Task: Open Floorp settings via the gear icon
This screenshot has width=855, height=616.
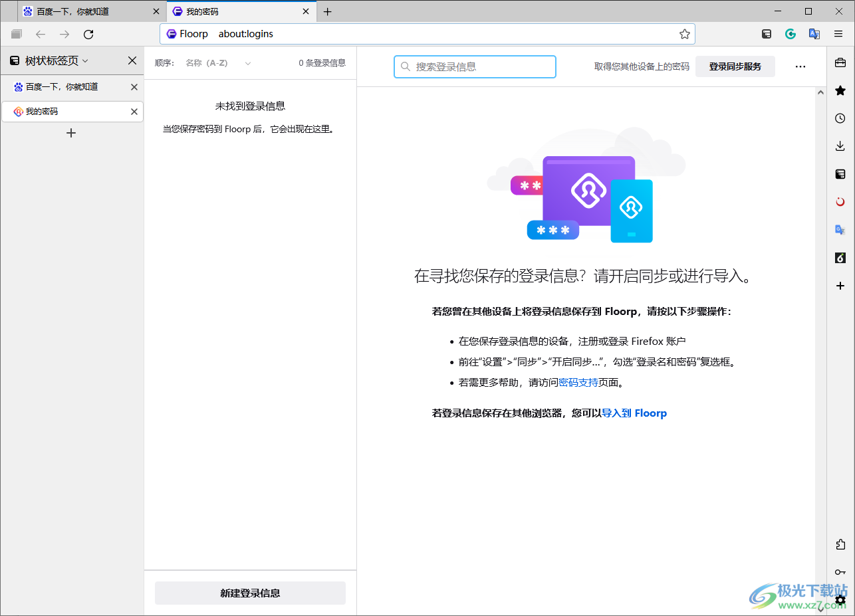Action: point(840,600)
